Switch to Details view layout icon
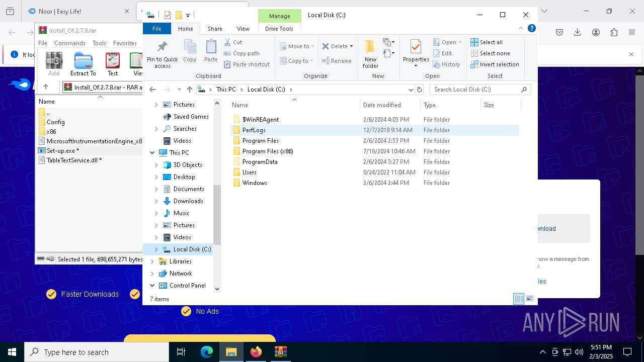 point(519,299)
